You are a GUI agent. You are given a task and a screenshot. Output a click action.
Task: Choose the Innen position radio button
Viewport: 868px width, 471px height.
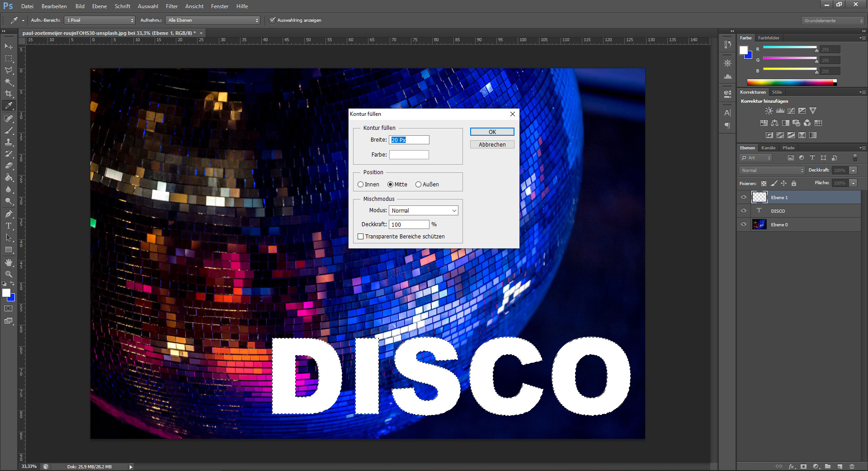click(x=361, y=185)
